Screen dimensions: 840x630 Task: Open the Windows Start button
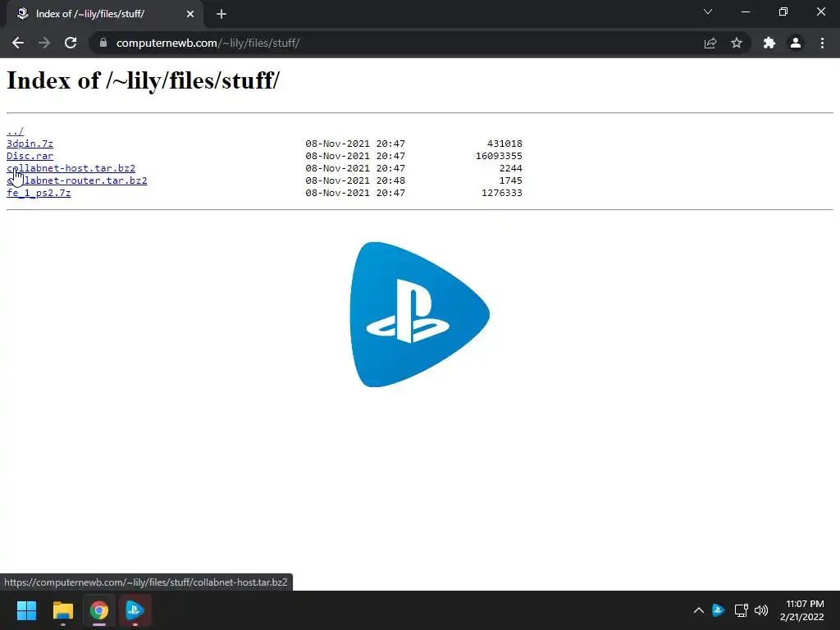[27, 610]
